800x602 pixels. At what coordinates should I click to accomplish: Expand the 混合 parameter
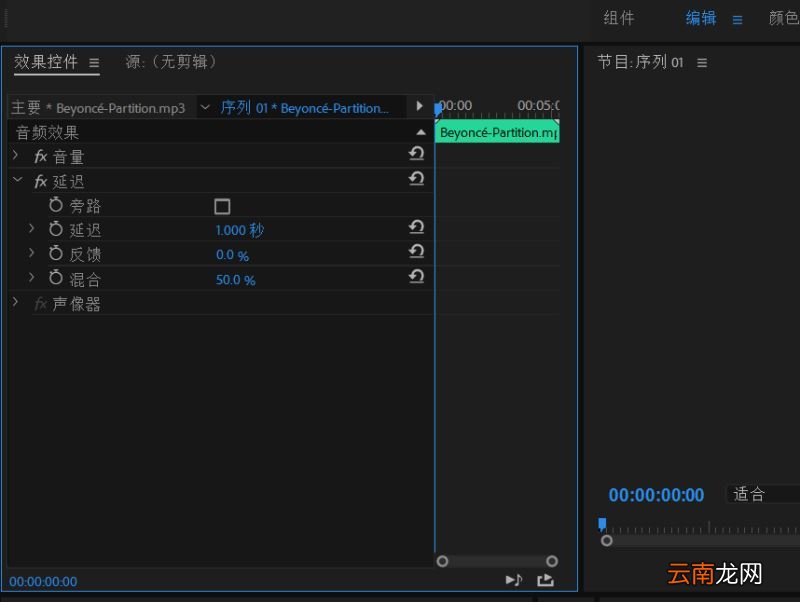(x=32, y=277)
